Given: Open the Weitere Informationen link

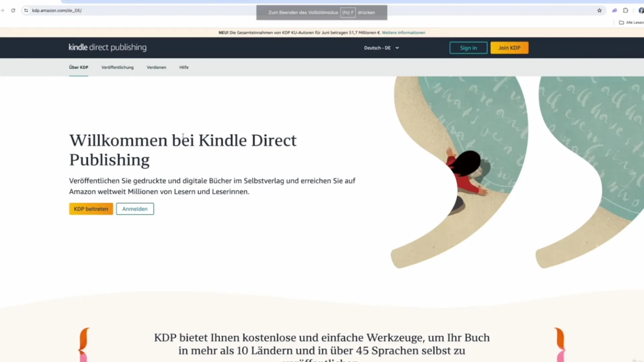Looking at the screenshot, I should click(x=403, y=33).
